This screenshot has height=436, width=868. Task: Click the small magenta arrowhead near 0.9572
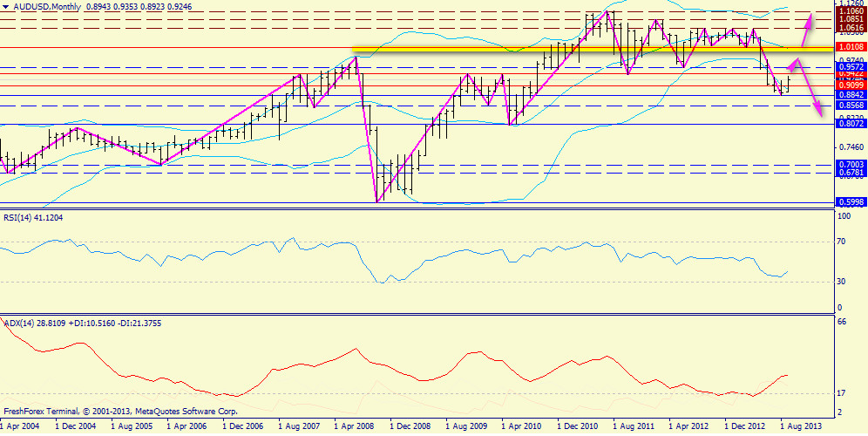[x=794, y=65]
